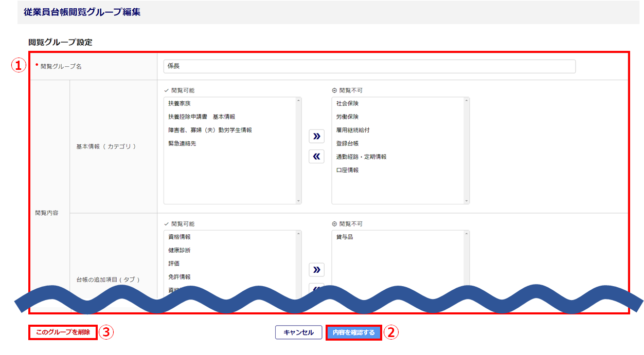The height and width of the screenshot is (355, 644).
Task: Click the このグループを削除 button
Action: 63,332
